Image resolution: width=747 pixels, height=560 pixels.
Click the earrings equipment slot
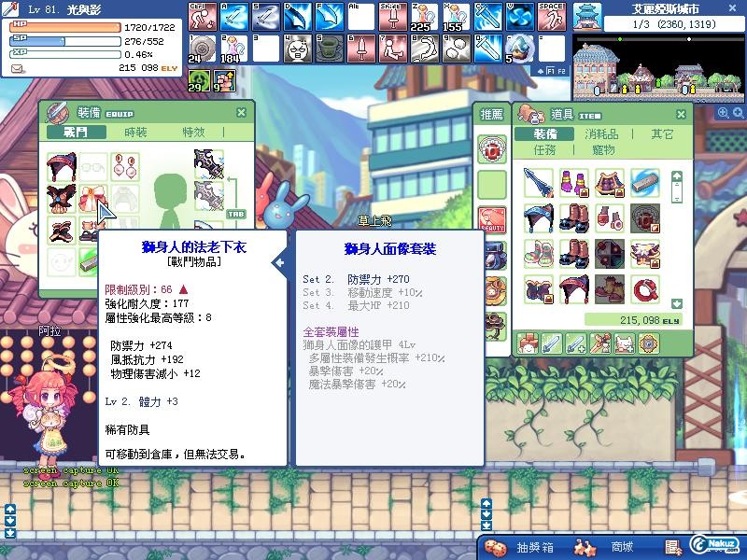coord(125,167)
